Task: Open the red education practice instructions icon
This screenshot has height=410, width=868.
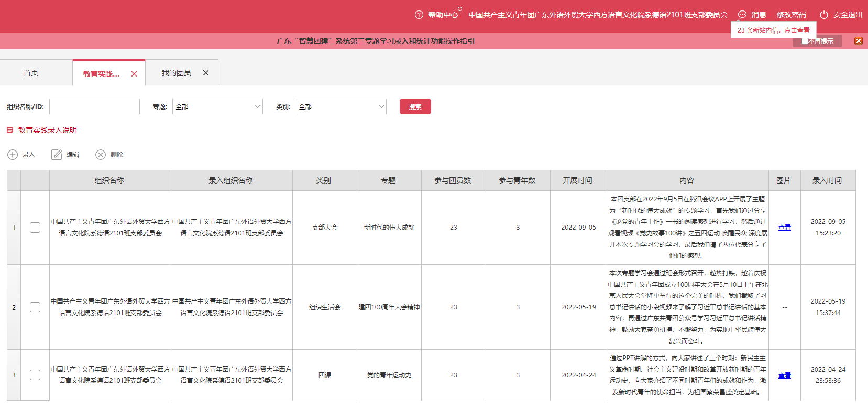Action: [10, 130]
